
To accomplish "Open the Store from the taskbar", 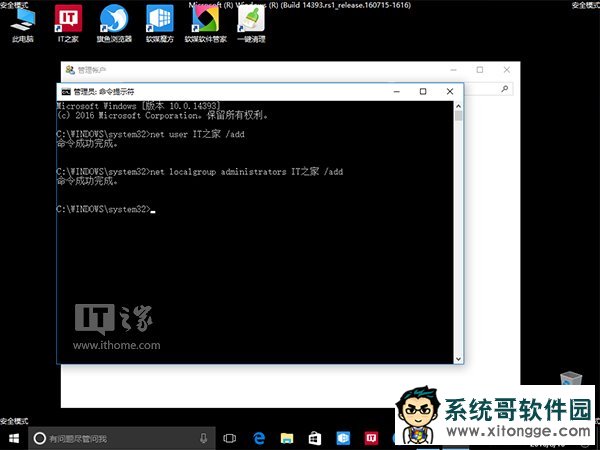I will click(x=315, y=439).
